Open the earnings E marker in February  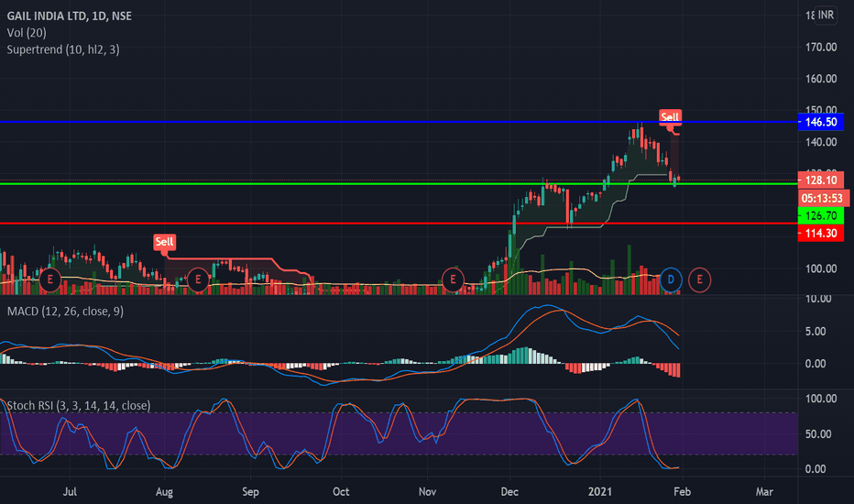pyautogui.click(x=699, y=280)
